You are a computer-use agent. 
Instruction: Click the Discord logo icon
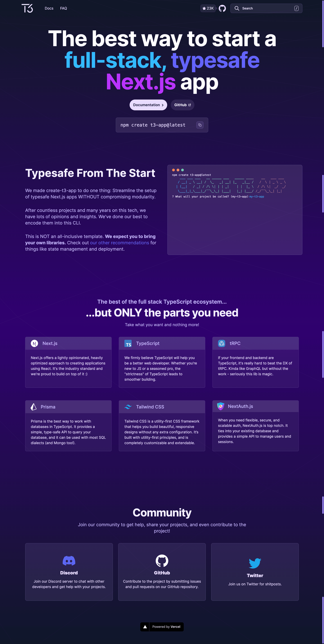[69, 561]
